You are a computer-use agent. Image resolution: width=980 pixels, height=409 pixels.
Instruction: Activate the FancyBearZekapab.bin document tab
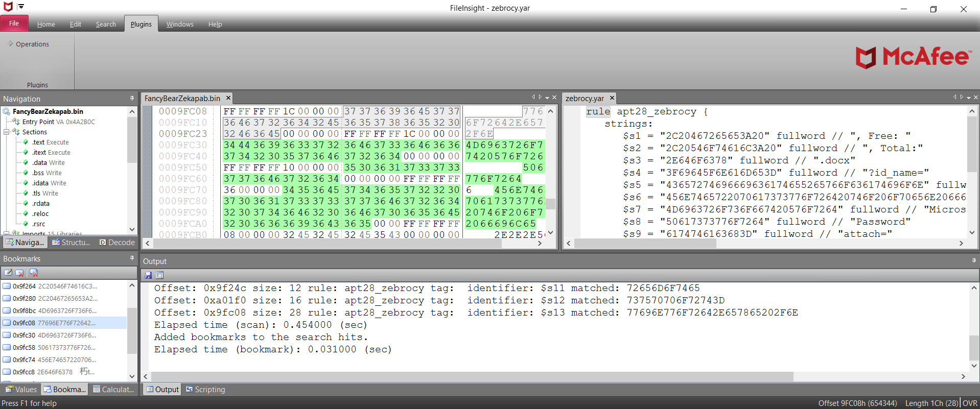(x=182, y=98)
